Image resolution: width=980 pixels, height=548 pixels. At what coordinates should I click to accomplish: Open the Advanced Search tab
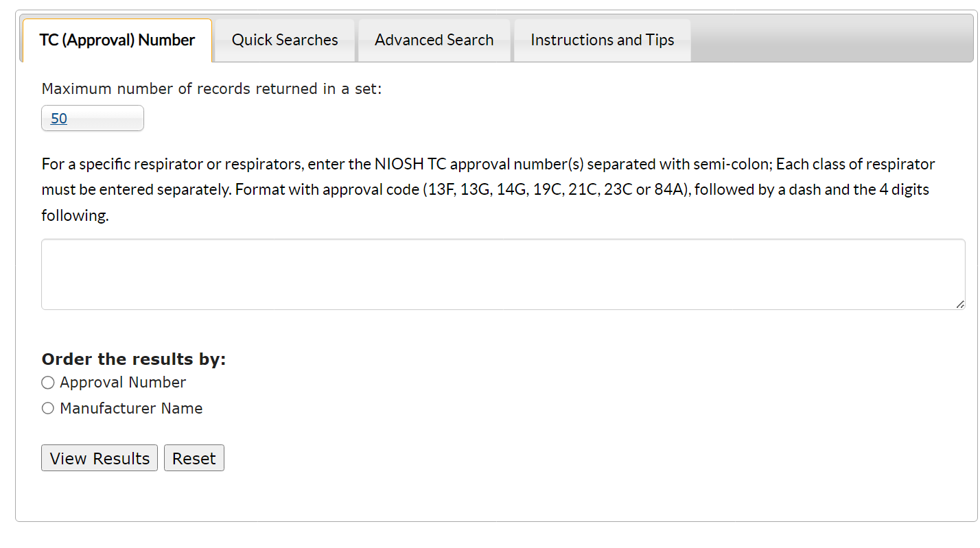click(434, 40)
